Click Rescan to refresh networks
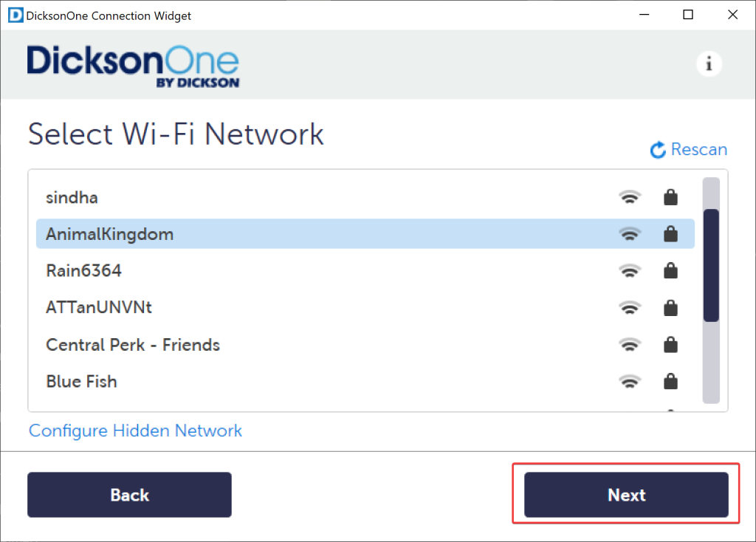This screenshot has width=756, height=542. pos(698,150)
